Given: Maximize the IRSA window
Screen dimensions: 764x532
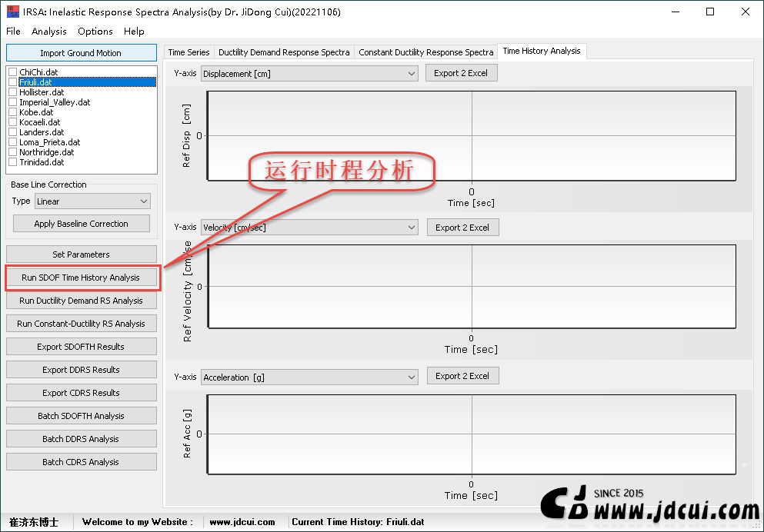Looking at the screenshot, I should 710,12.
